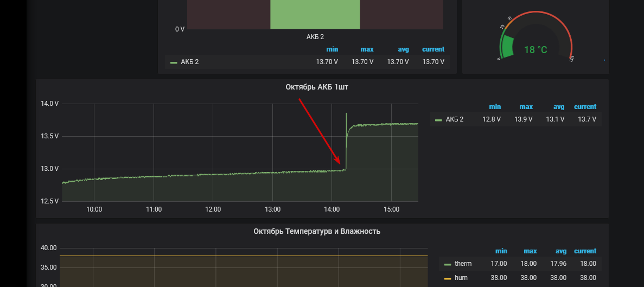Toggle hum series in temperature legend
Viewport: 644px width, 287px height.
tap(461, 278)
